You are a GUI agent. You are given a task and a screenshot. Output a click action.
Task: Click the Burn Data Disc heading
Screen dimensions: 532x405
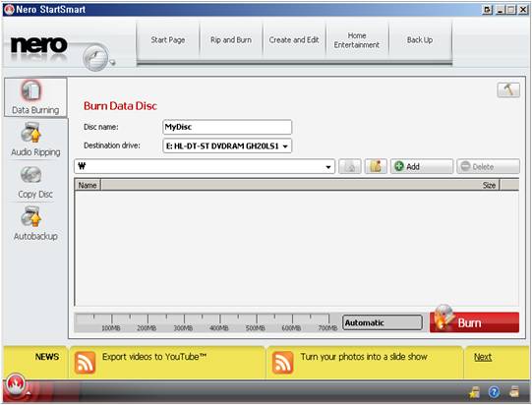click(120, 106)
